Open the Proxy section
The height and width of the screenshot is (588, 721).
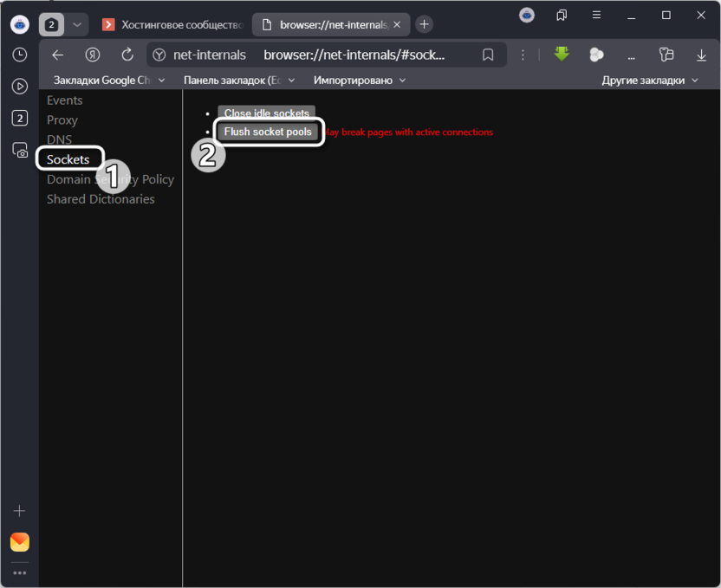[x=62, y=120]
